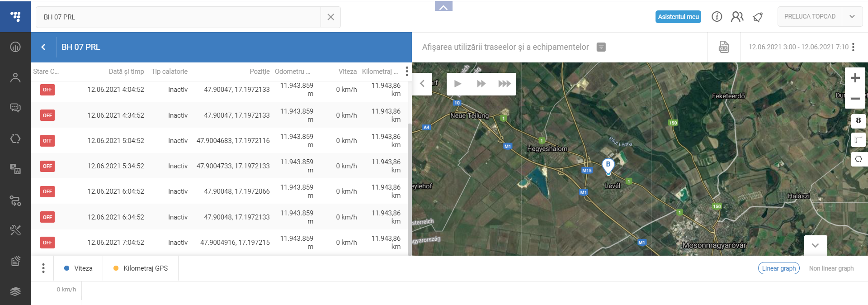Collapse the top panel with up chevron
Viewport: 868px width, 305px height.
tap(443, 7)
